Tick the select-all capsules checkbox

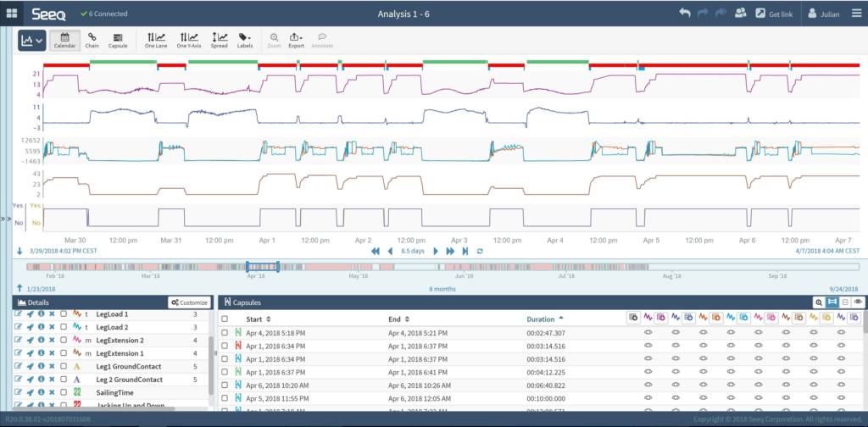click(225, 319)
